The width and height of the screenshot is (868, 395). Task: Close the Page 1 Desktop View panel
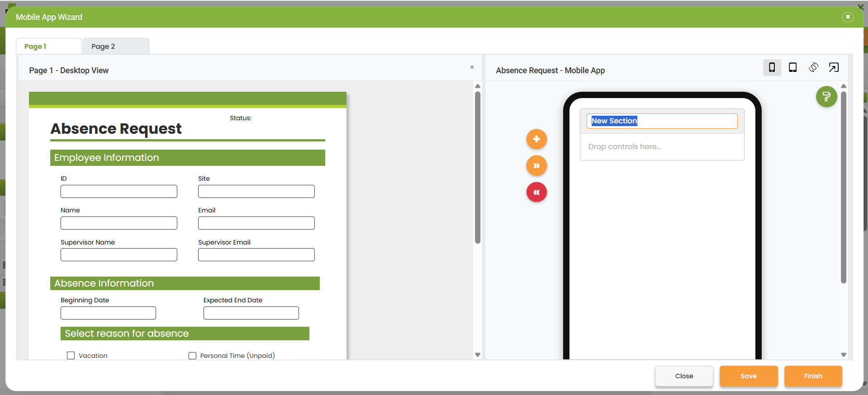[x=472, y=67]
